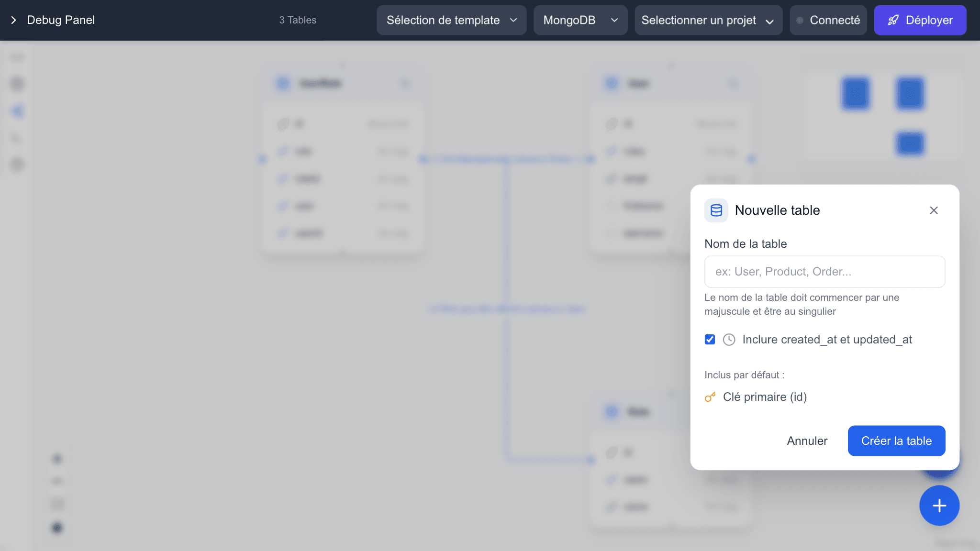Click the topmost icon of the left sidebar
The height and width of the screenshot is (551, 980).
click(17, 56)
